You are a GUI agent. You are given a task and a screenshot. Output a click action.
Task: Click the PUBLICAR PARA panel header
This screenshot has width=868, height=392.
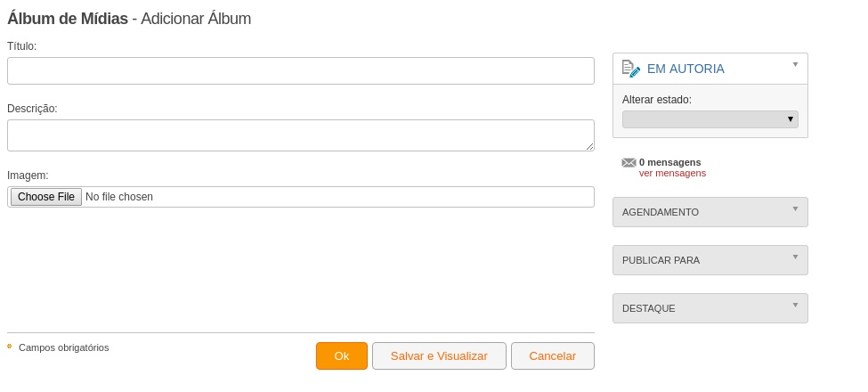[710, 260]
